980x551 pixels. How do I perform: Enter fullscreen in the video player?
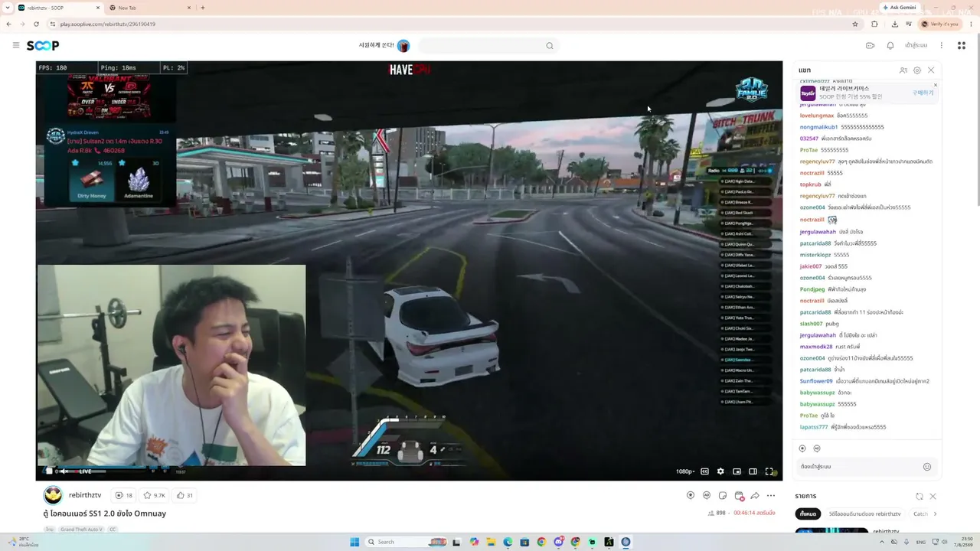(769, 471)
